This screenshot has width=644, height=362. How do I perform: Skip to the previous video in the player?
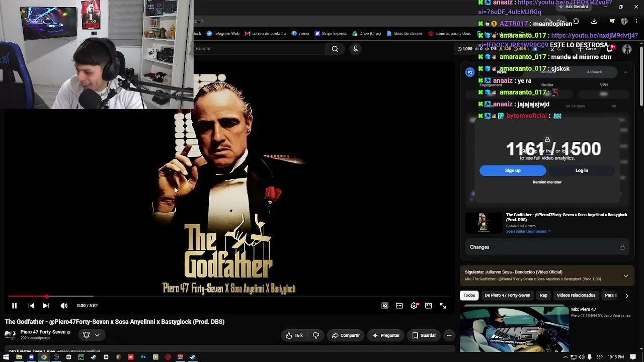[x=31, y=306]
